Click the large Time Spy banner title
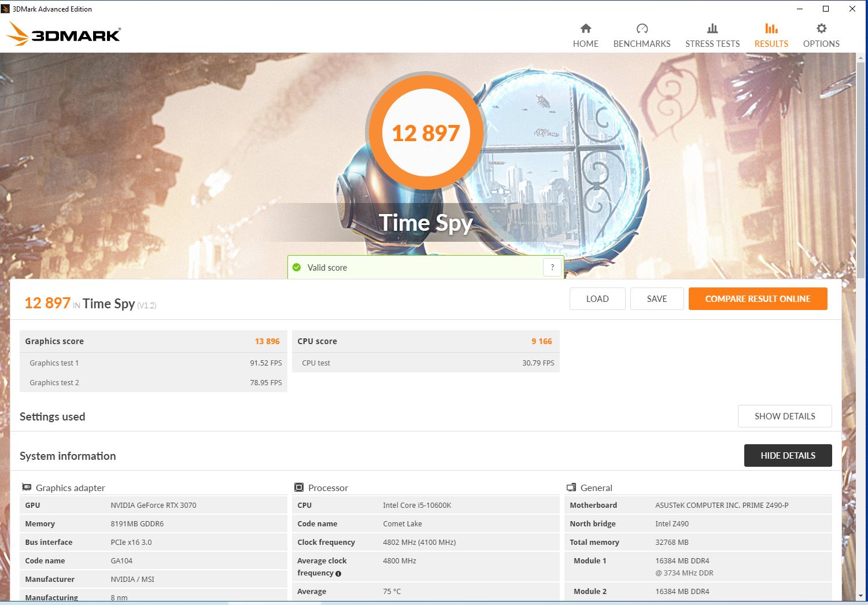Viewport: 868px width, 605px height. 426,223
